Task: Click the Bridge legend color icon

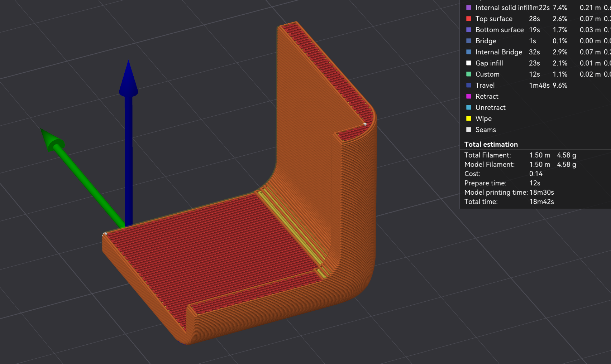Action: tap(468, 41)
